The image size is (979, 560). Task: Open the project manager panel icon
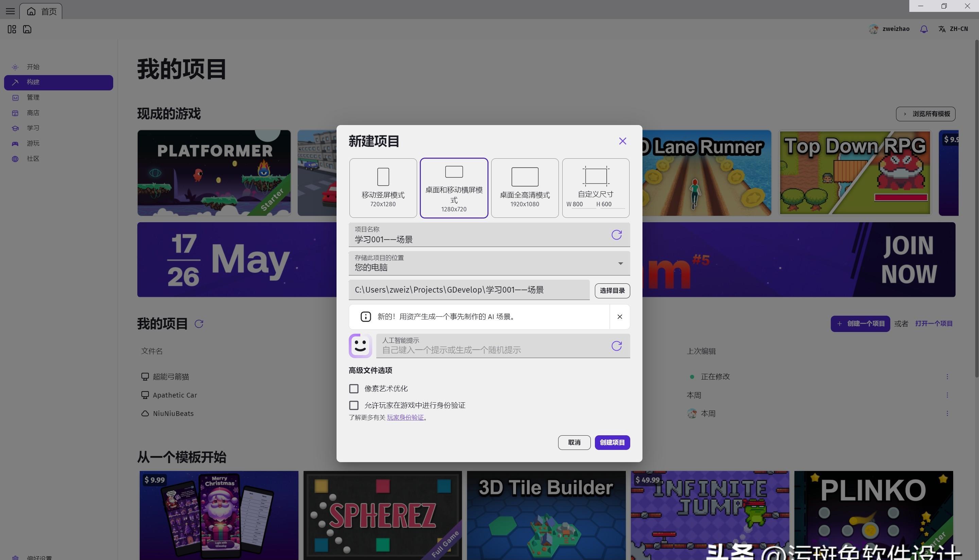pyautogui.click(x=12, y=29)
